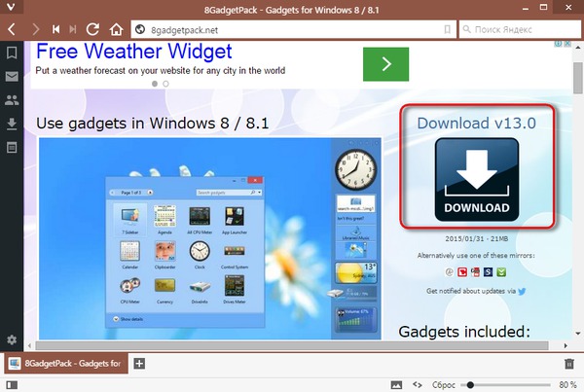Switch to the 8GadgetPack tab
Viewport: 584px width, 392px height.
(66, 364)
